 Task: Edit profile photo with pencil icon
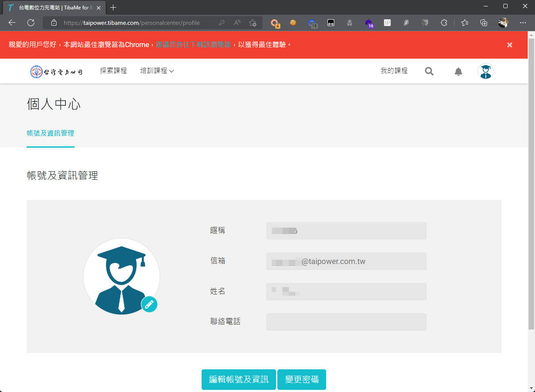click(x=149, y=304)
